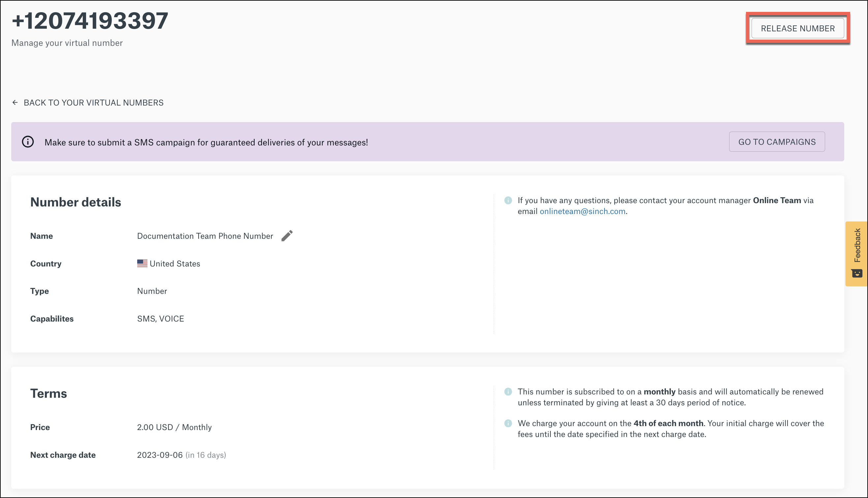The height and width of the screenshot is (498, 868).
Task: Click the Terms section heading
Action: pyautogui.click(x=48, y=393)
